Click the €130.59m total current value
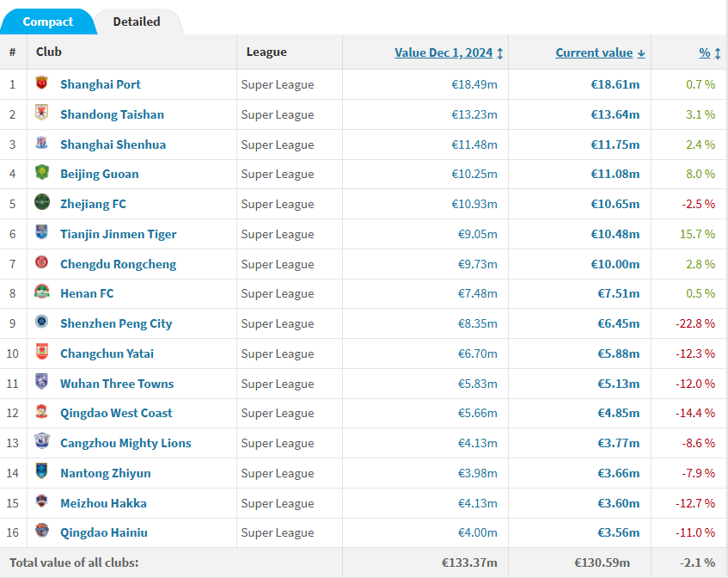The image size is (728, 578). pyautogui.click(x=603, y=563)
